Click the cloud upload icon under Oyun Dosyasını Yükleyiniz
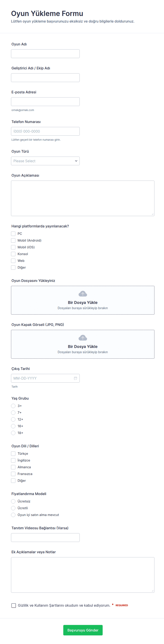The height and width of the screenshot is (644, 164). pyautogui.click(x=83, y=294)
